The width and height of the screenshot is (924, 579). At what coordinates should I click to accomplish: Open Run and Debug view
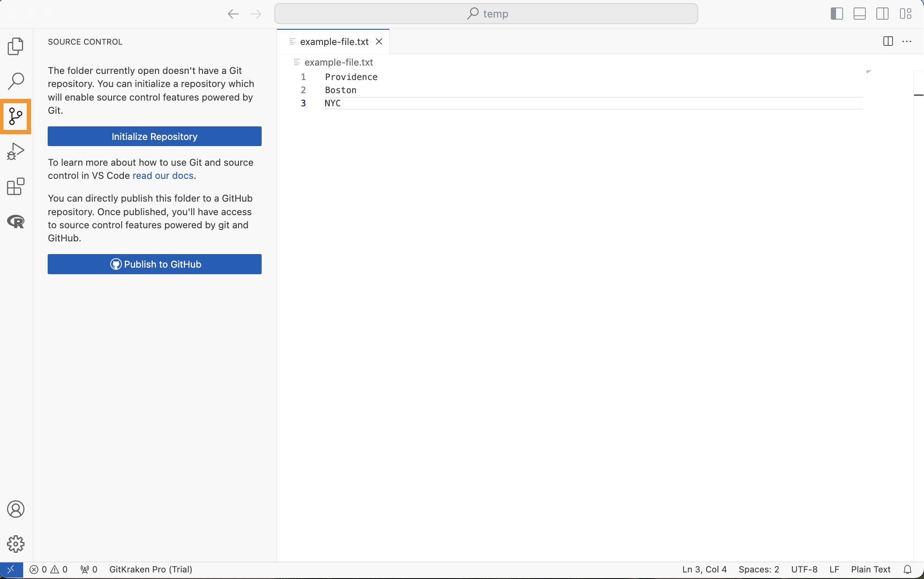pyautogui.click(x=16, y=151)
